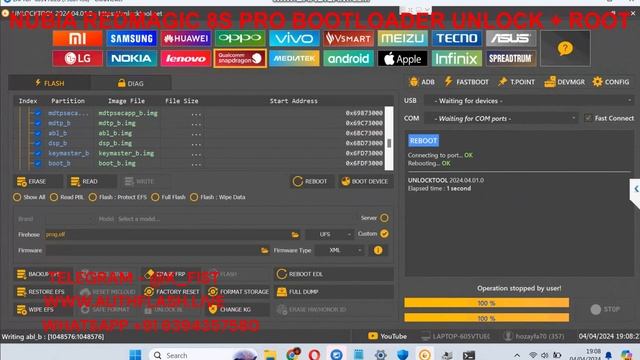Select the Android tile
The height and width of the screenshot is (360, 640).
[348, 58]
